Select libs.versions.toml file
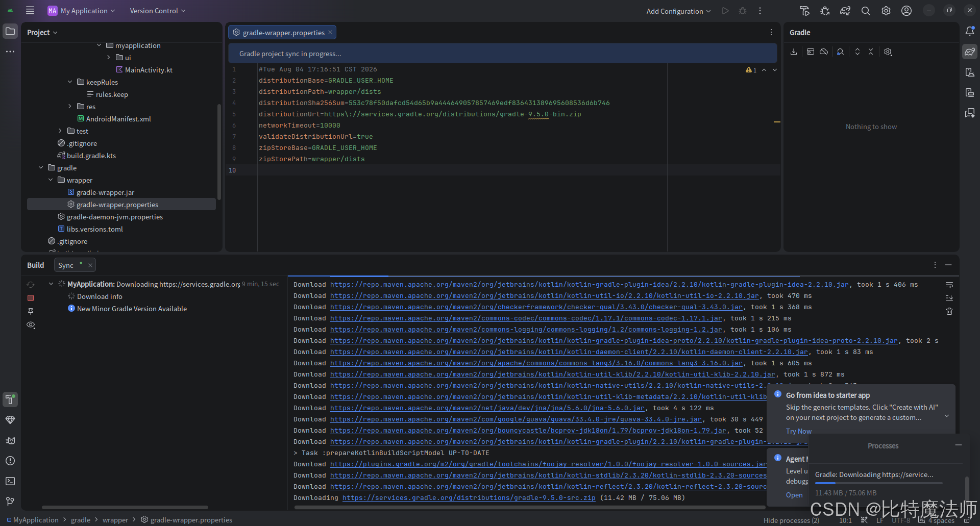Image resolution: width=980 pixels, height=526 pixels. pyautogui.click(x=94, y=229)
